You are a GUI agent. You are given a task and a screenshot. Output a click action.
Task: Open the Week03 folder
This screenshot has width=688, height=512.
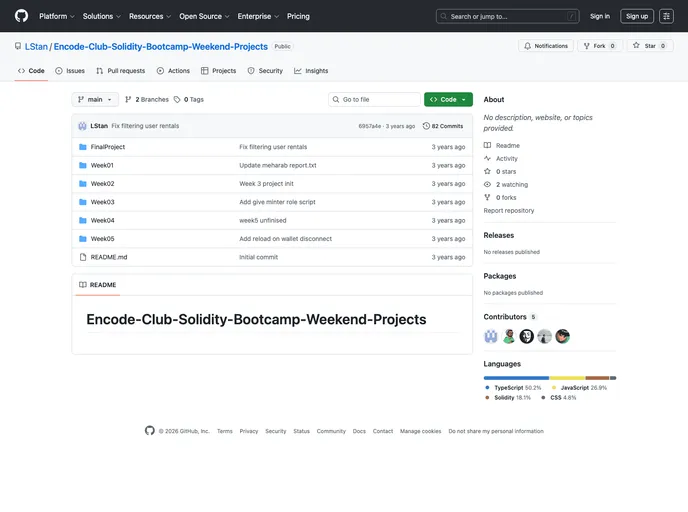pos(102,202)
